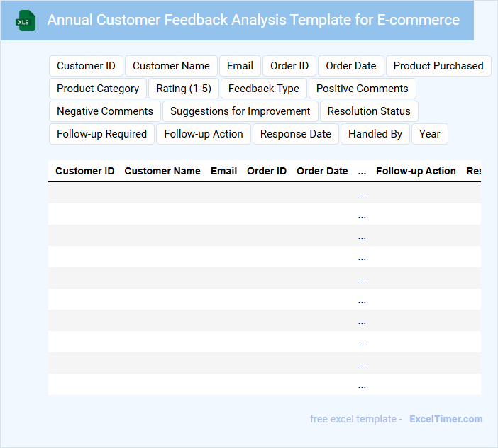Select Suggestions for Improvement tag
This screenshot has height=448, width=498.
240,111
